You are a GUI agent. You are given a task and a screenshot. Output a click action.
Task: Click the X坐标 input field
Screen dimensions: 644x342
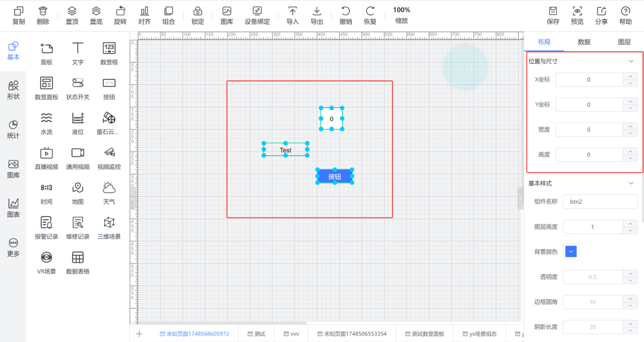coord(589,80)
